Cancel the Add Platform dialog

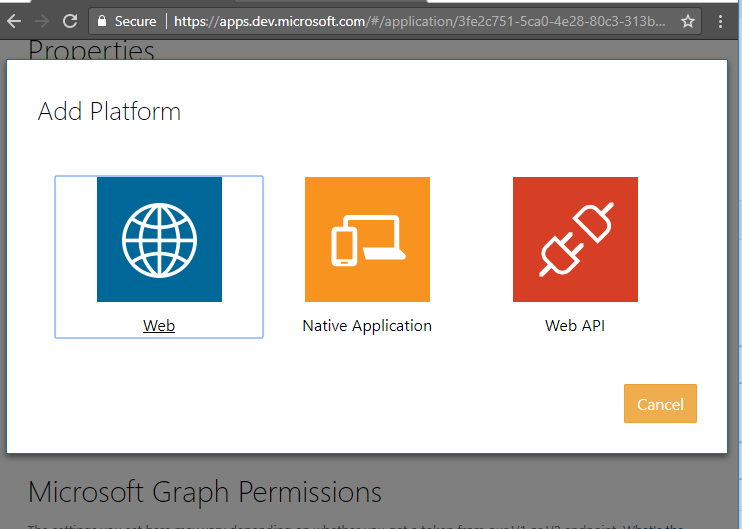(x=660, y=404)
